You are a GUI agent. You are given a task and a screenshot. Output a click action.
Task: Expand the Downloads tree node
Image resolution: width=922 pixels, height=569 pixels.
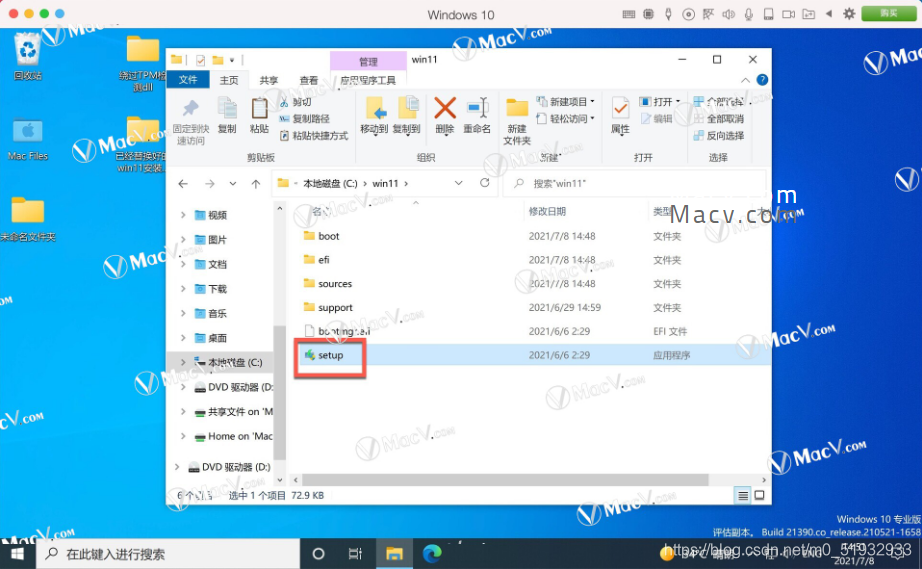(183, 289)
